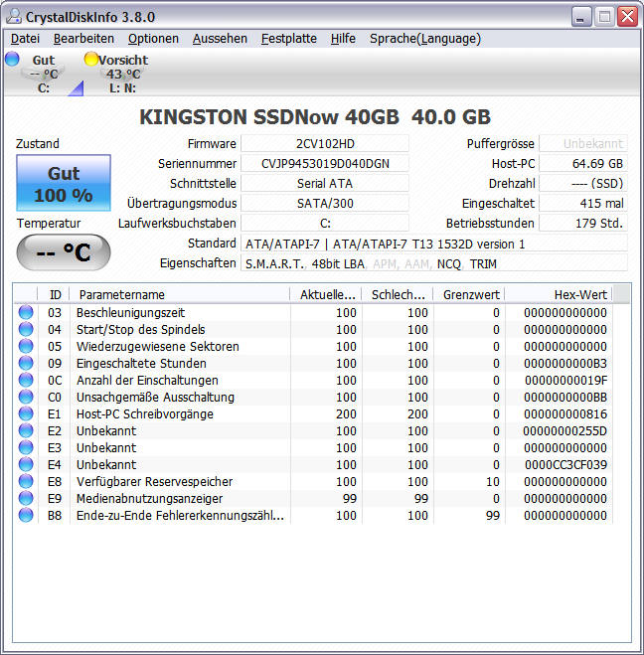
Task: Select the Wiederzugewiesene Sektoren parameter row
Action: coord(313,346)
